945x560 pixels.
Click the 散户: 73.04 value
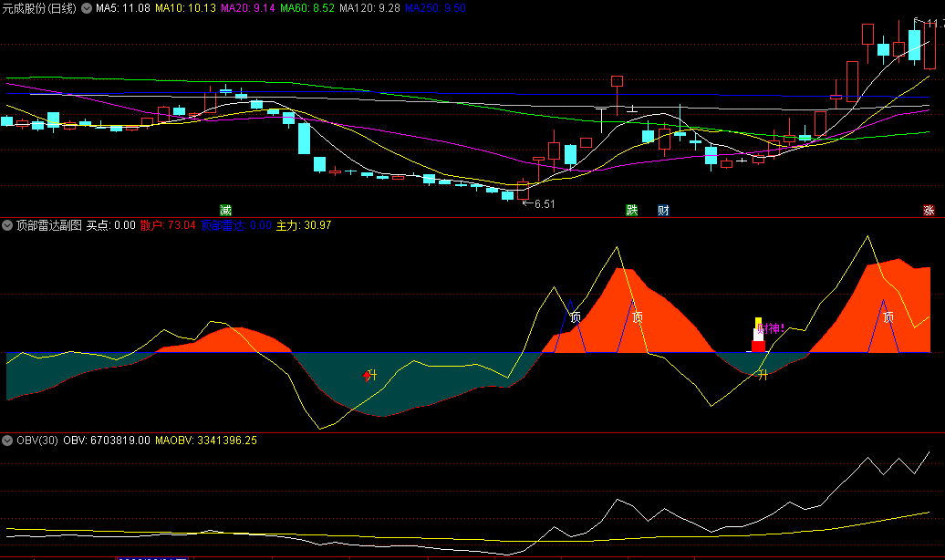pyautogui.click(x=168, y=225)
